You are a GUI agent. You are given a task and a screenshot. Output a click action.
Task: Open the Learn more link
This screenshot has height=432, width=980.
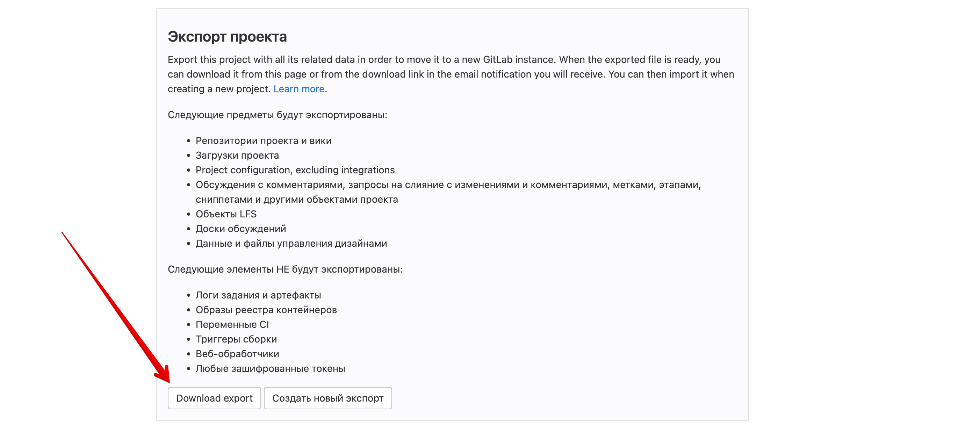(x=300, y=89)
